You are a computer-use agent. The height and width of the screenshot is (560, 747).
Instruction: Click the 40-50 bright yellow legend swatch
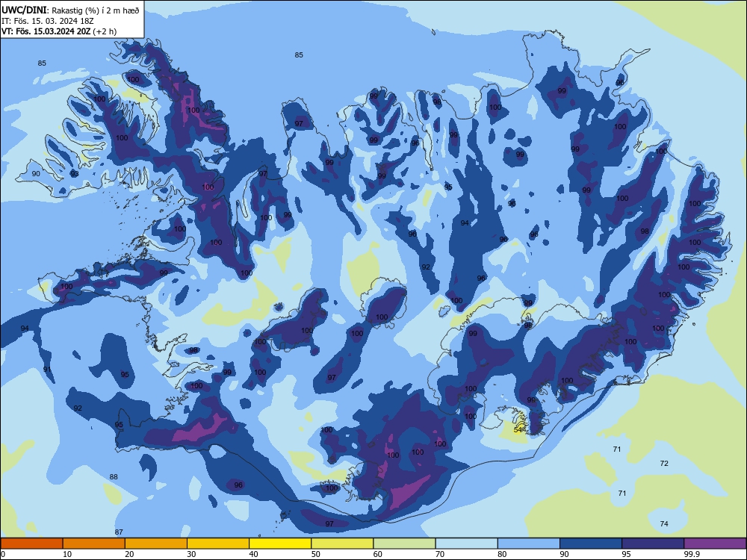(280, 544)
